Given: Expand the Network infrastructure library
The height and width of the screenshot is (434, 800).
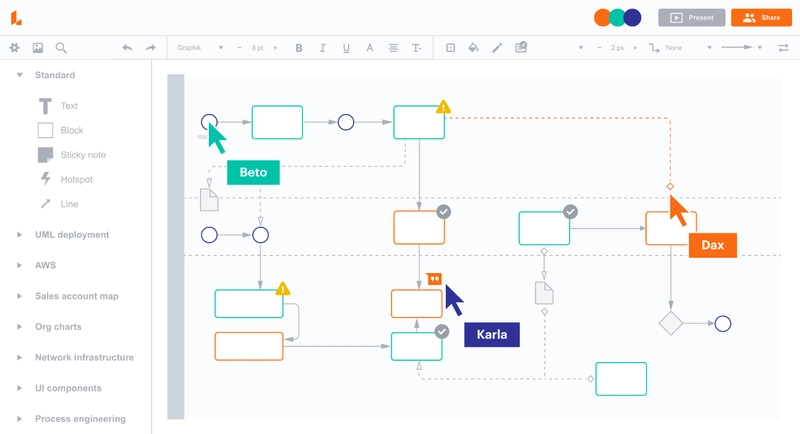Looking at the screenshot, I should click(19, 358).
